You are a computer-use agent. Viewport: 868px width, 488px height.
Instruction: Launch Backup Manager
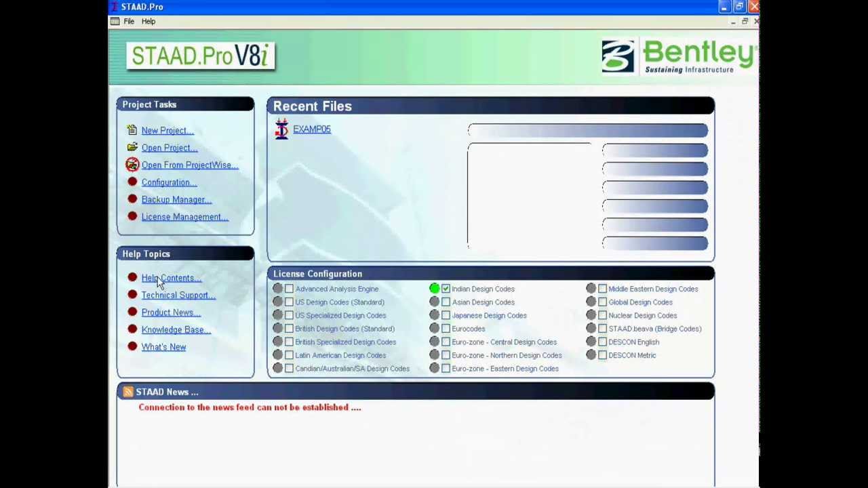point(176,199)
